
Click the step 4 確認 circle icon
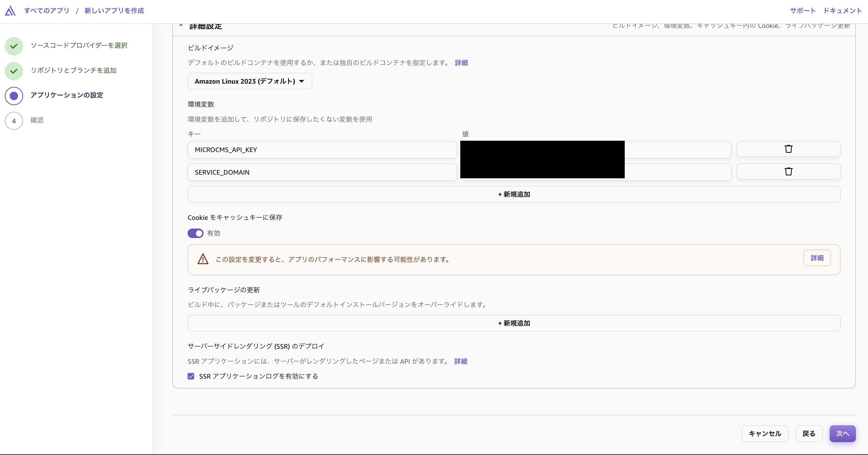click(14, 121)
